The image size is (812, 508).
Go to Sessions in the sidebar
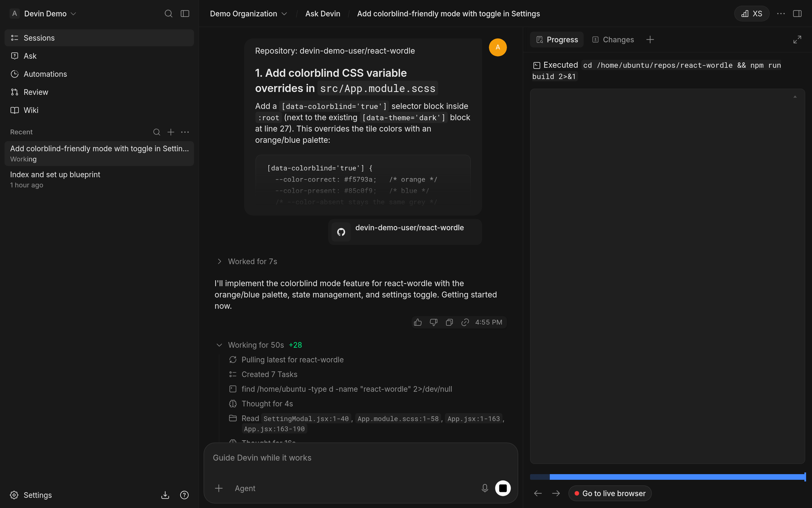tap(99, 38)
